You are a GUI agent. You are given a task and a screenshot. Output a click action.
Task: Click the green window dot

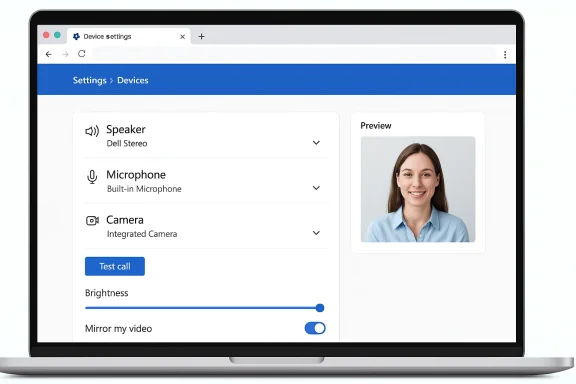[57, 35]
